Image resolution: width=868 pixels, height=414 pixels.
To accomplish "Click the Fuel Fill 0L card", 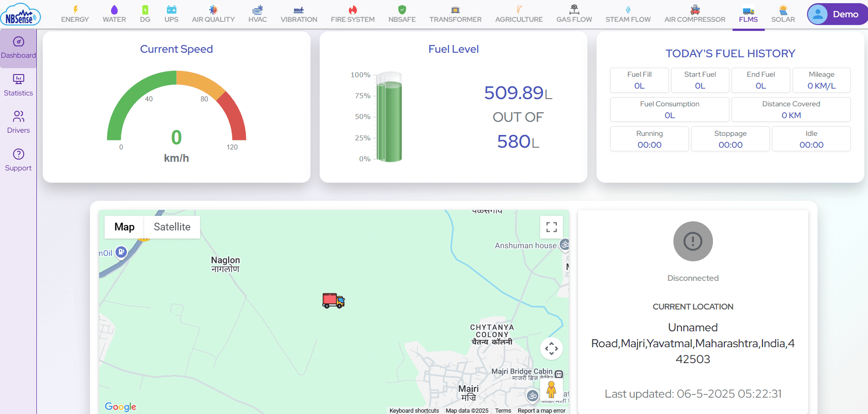I will (x=639, y=80).
